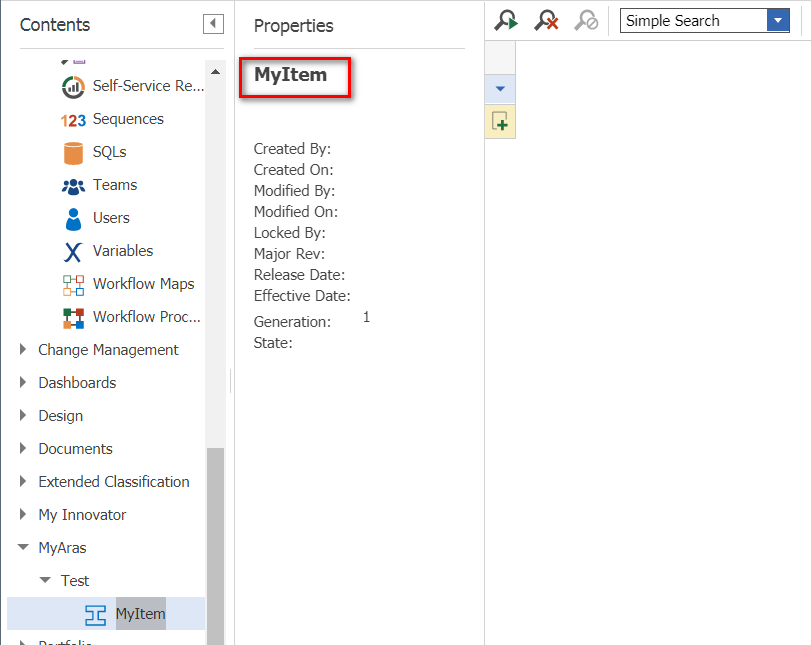Click the Change Management label
The image size is (811, 645).
(x=109, y=350)
